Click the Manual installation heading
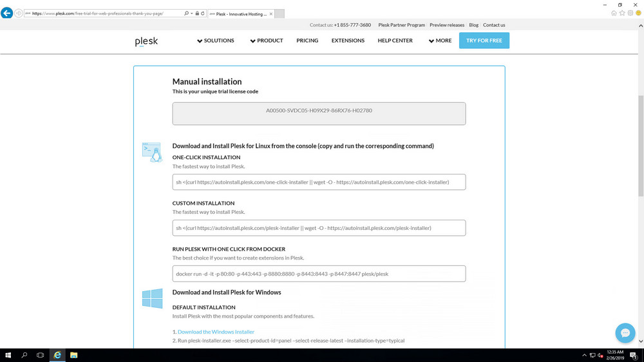Screen dimensions: 644x362 click(207, 82)
